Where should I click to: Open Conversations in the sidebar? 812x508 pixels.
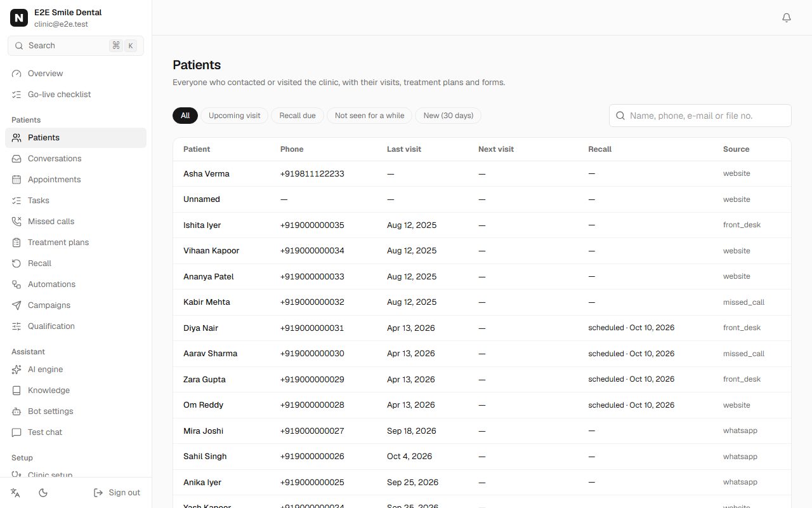pyautogui.click(x=75, y=159)
